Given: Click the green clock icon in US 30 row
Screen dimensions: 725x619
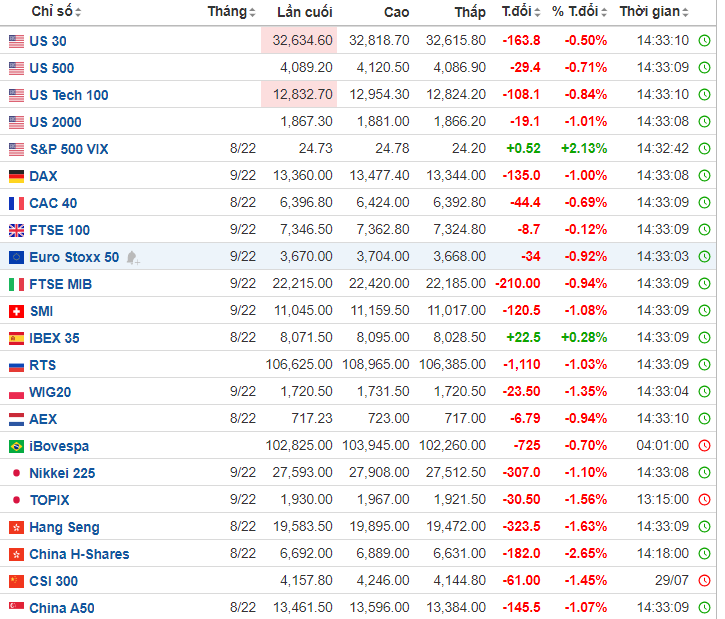Looking at the screenshot, I should (704, 41).
